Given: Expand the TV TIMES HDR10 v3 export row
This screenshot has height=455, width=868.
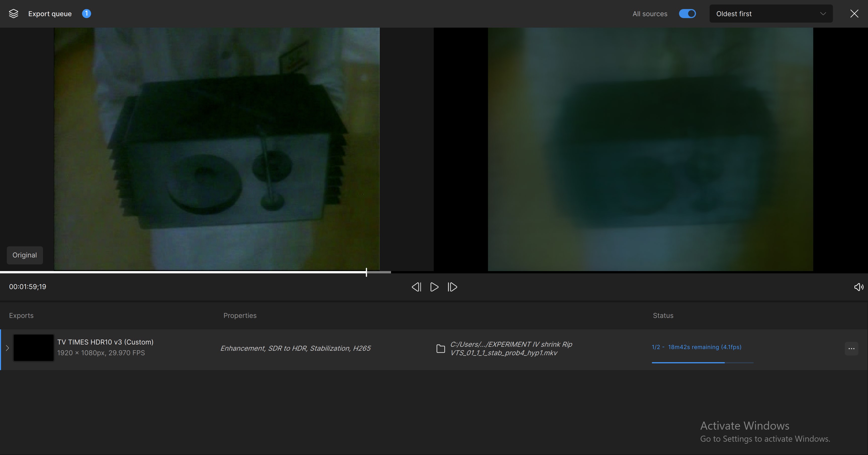Looking at the screenshot, I should point(7,348).
